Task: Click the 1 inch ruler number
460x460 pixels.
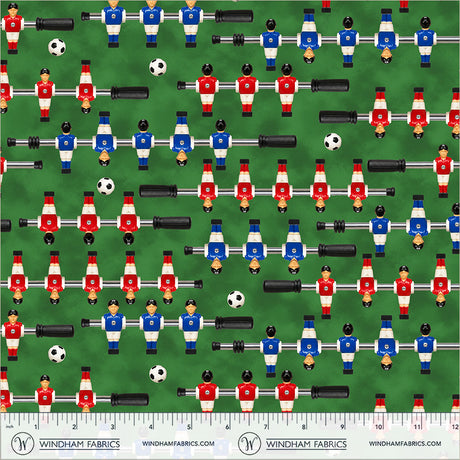Action: tap(36, 427)
